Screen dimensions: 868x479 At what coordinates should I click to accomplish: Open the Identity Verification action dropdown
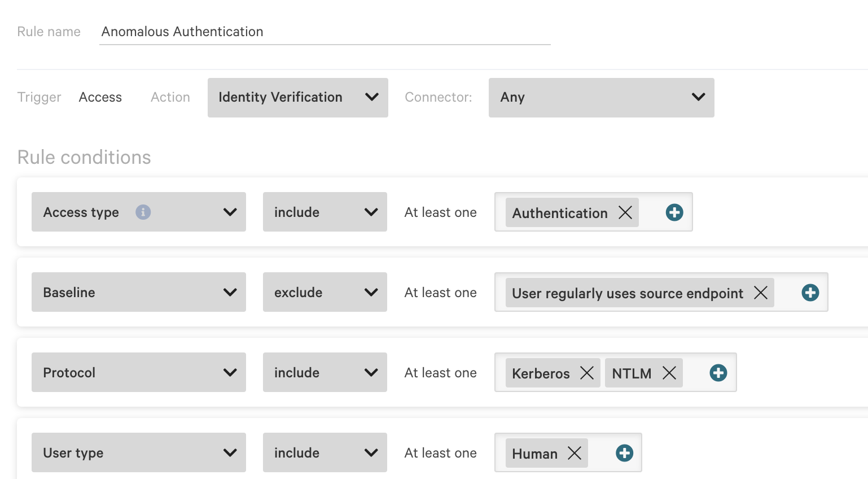pos(297,98)
